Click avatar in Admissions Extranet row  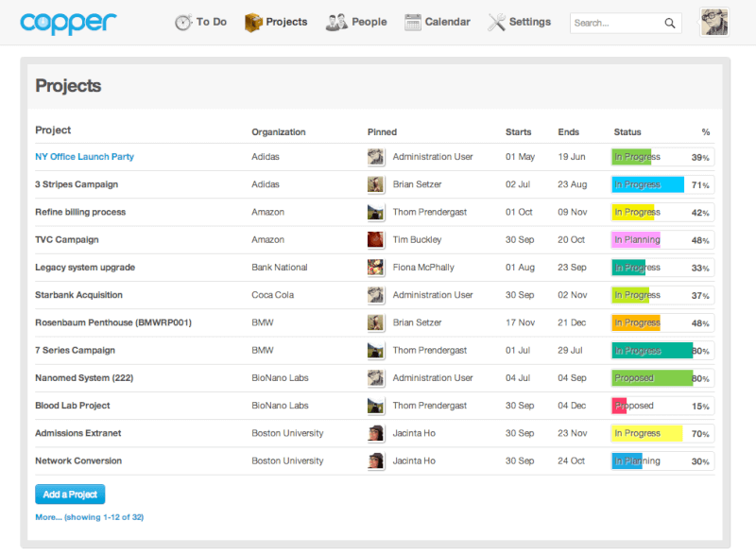[375, 433]
